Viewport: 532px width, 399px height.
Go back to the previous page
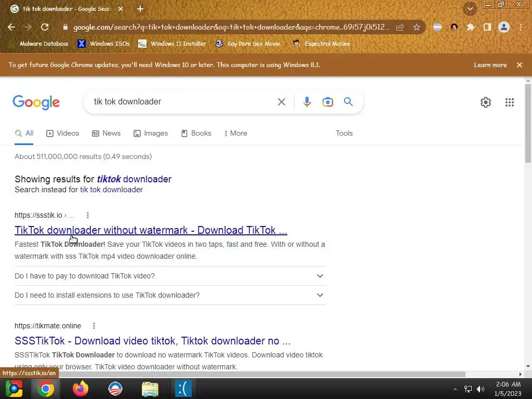tap(11, 27)
